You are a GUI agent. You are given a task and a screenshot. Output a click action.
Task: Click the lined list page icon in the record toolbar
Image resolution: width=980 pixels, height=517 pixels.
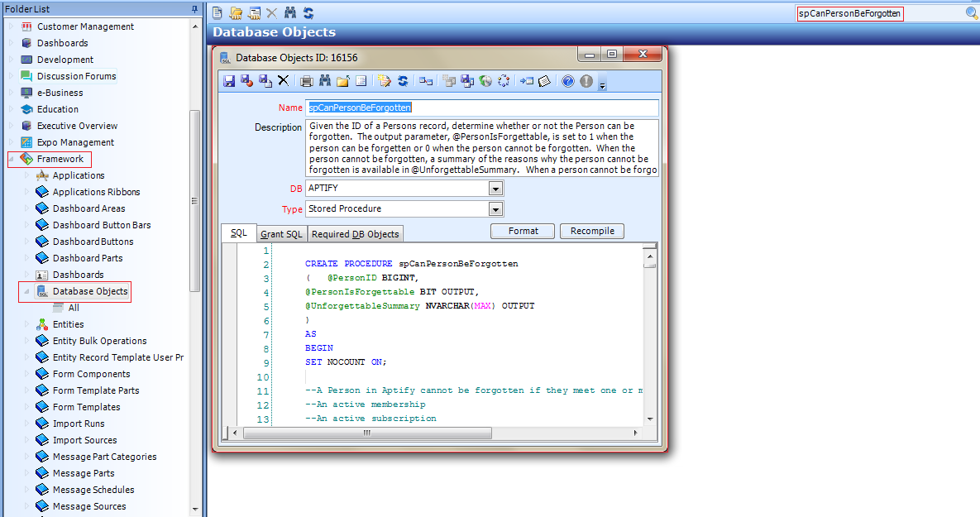pos(361,80)
